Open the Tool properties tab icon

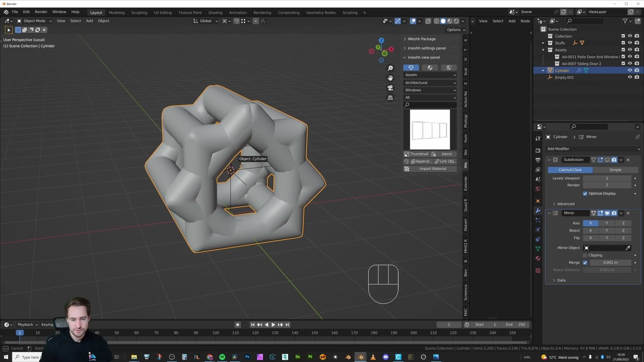[x=538, y=138]
